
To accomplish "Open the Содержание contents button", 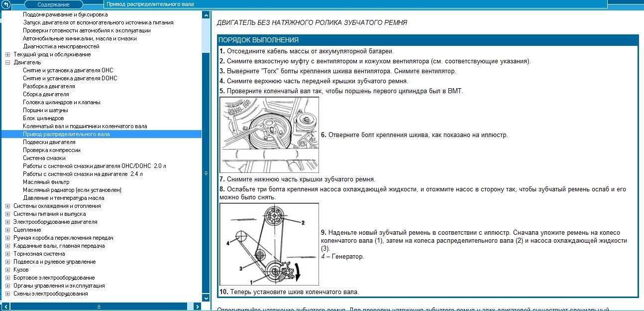I will click(x=53, y=4).
